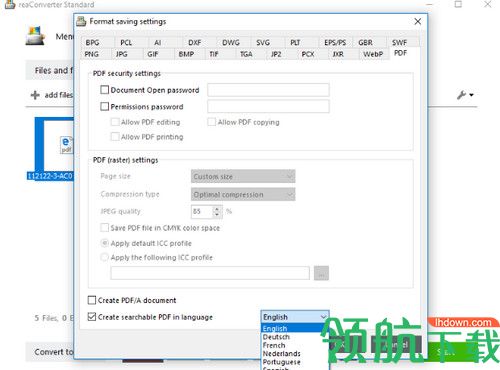Viewport: 500px width, 370px height.
Task: Browse for ICC profile with ellipsis button
Action: (x=321, y=273)
